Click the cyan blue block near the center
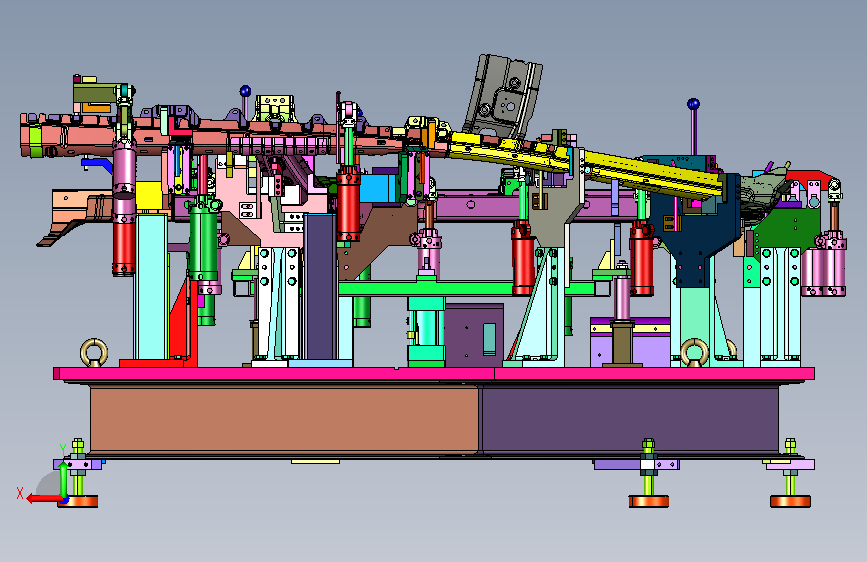This screenshot has height=562, width=867. point(378,188)
